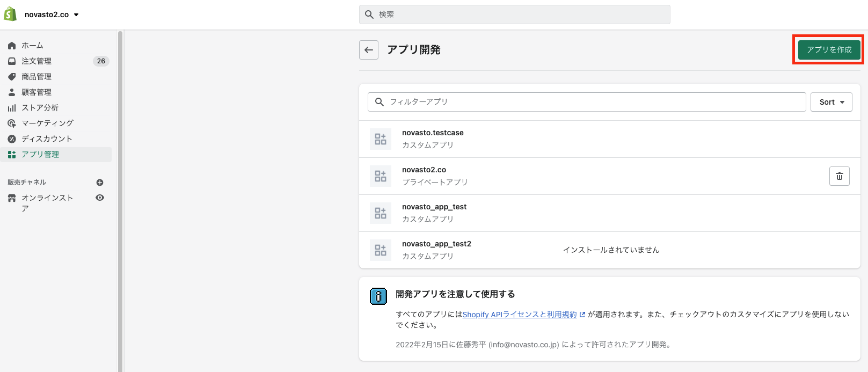Screen dimensions: 868x372
Task: Delete novasto2.co app with trash icon
Action: 839,176
